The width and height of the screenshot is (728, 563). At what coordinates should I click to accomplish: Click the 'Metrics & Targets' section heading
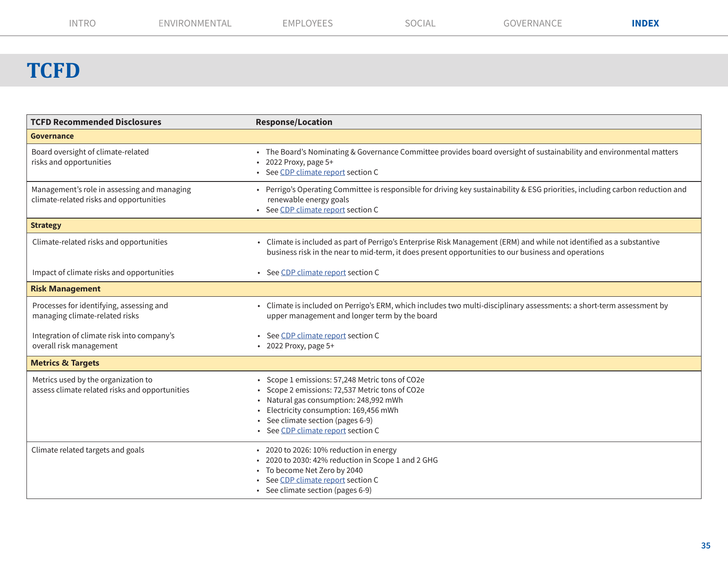pyautogui.click(x=65, y=363)
